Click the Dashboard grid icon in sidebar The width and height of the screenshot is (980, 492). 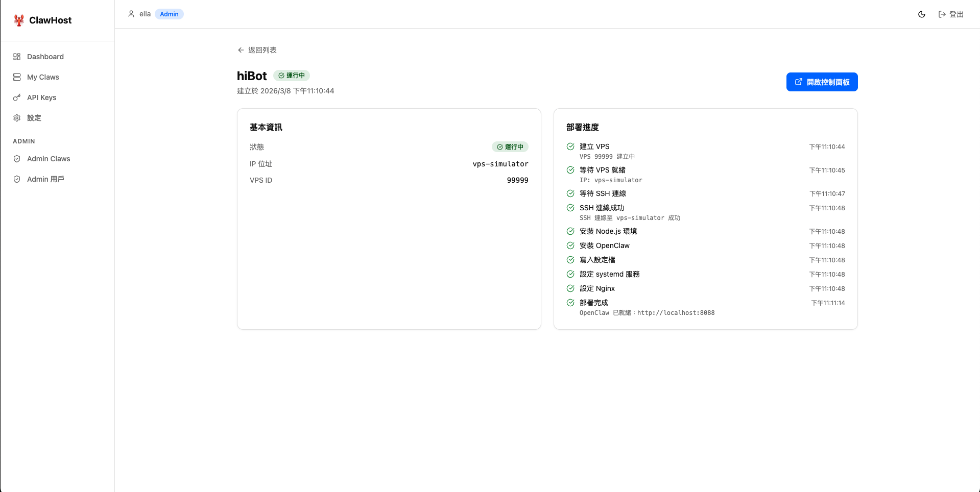pos(17,57)
